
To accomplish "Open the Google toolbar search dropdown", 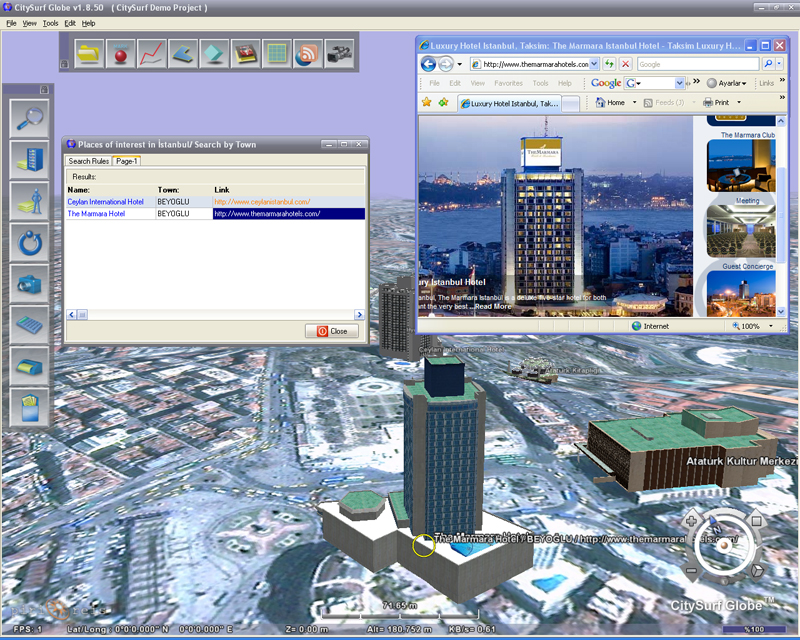I will [679, 83].
